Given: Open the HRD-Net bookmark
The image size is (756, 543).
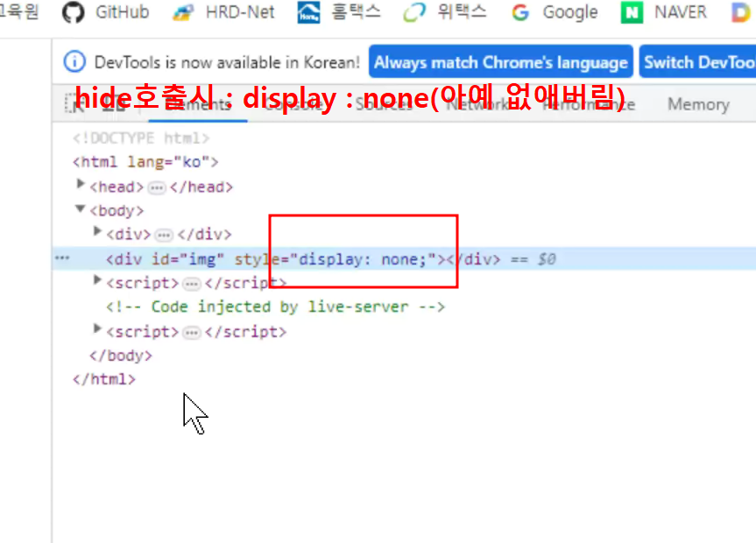Looking at the screenshot, I should [223, 12].
